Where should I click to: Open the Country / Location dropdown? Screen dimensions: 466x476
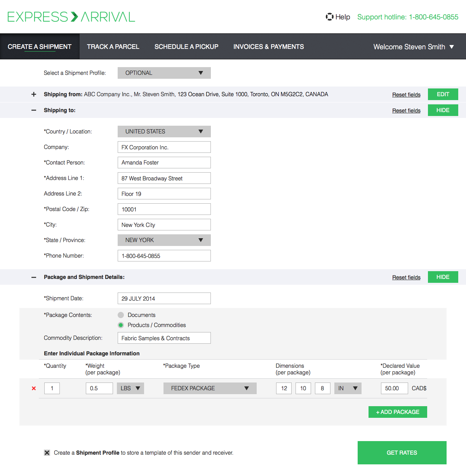(x=164, y=132)
